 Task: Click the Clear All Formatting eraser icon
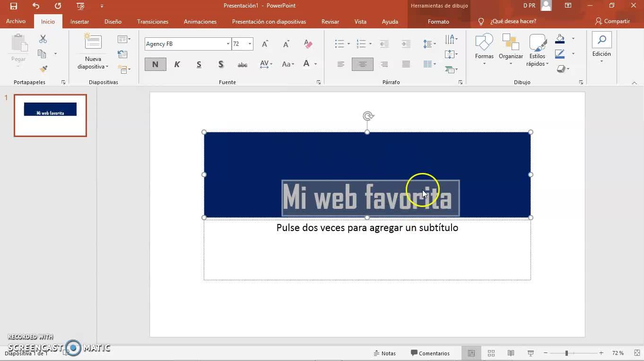(x=308, y=44)
